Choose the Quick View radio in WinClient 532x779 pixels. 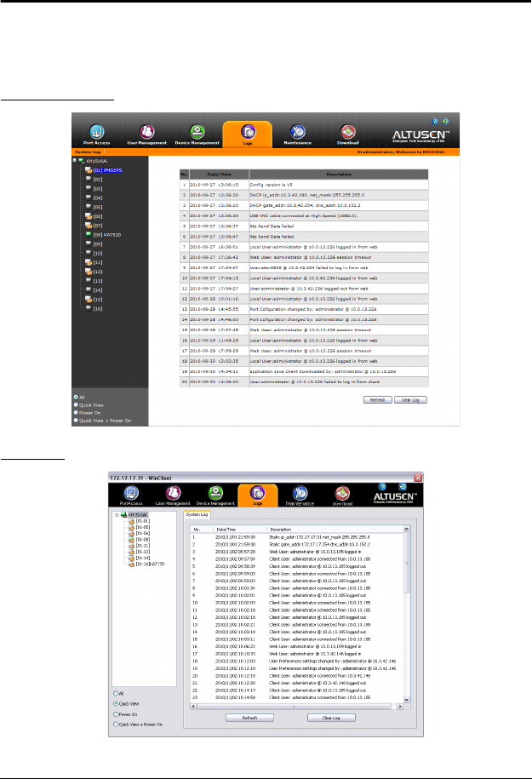116,704
